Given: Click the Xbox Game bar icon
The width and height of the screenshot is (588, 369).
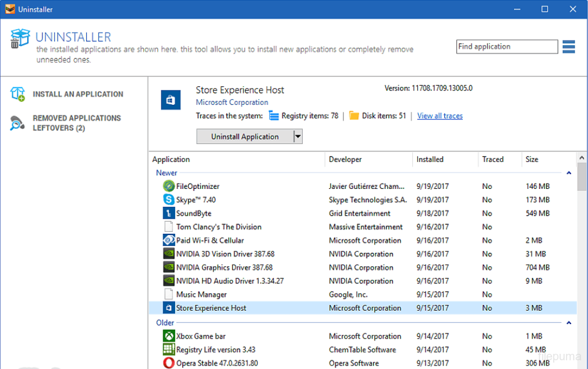Looking at the screenshot, I should point(168,336).
